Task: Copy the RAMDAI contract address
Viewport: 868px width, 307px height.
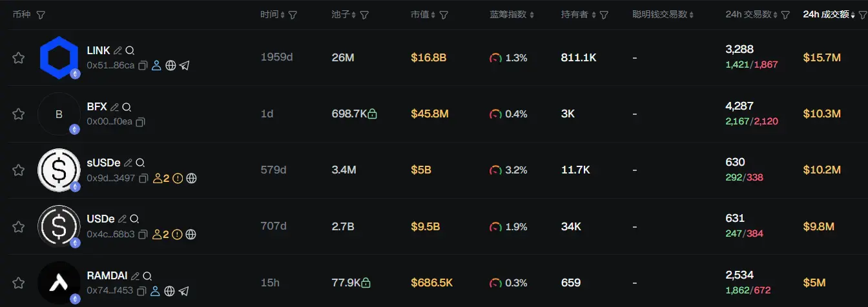Action: [141, 291]
